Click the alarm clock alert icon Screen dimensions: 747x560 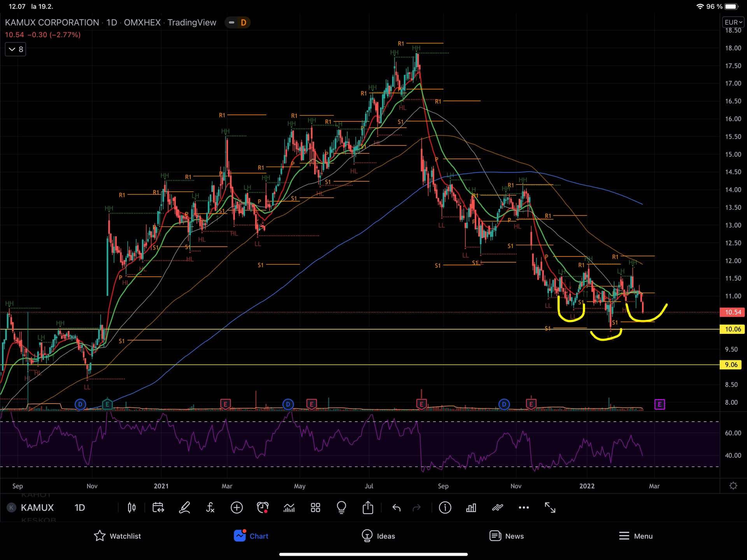point(263,507)
